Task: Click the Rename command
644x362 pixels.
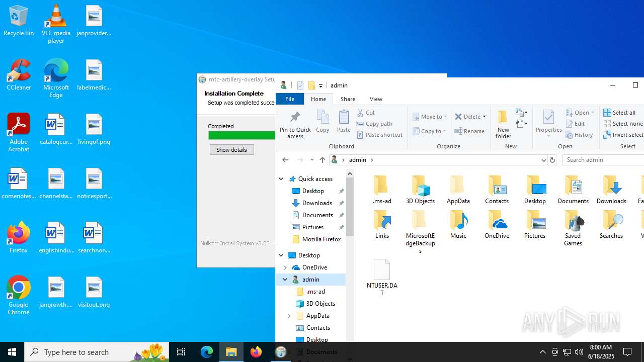Action: point(470,131)
